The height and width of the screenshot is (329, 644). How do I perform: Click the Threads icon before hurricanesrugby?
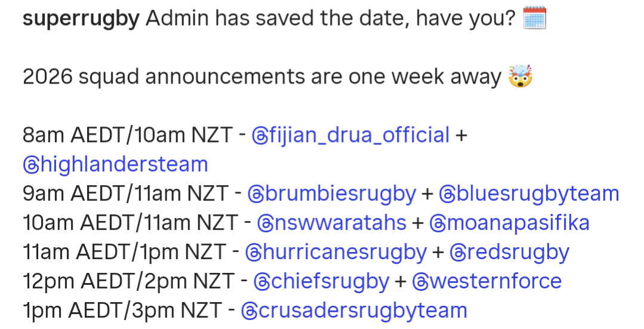pos(252,252)
